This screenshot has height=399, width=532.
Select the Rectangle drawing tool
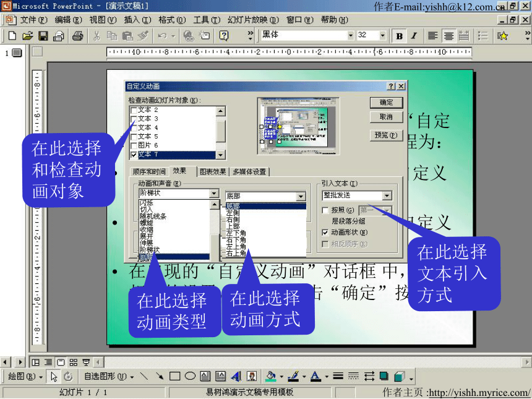(x=174, y=376)
